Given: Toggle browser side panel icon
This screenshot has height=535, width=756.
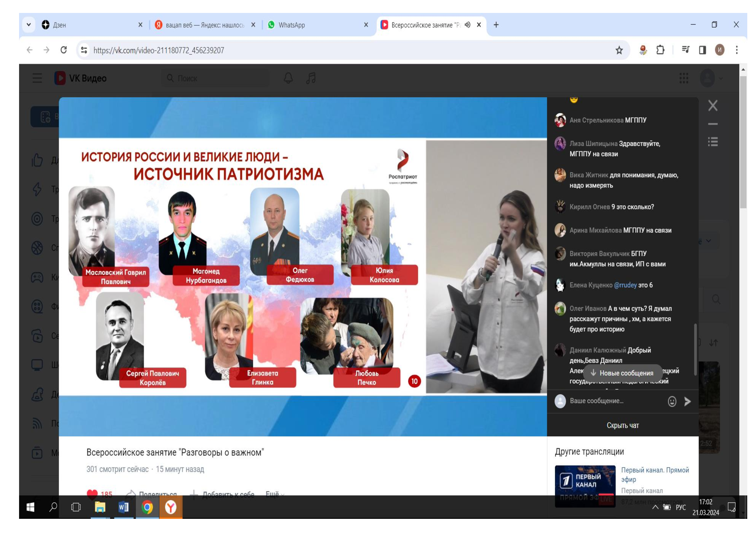Looking at the screenshot, I should (x=702, y=50).
